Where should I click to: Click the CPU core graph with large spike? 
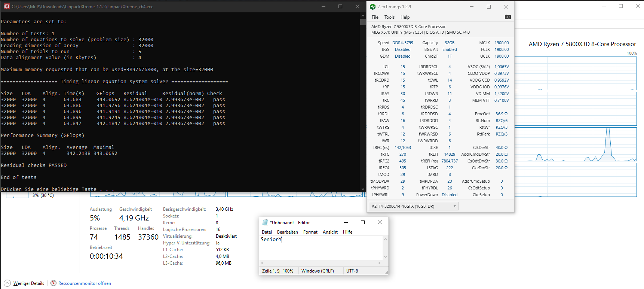point(576,144)
